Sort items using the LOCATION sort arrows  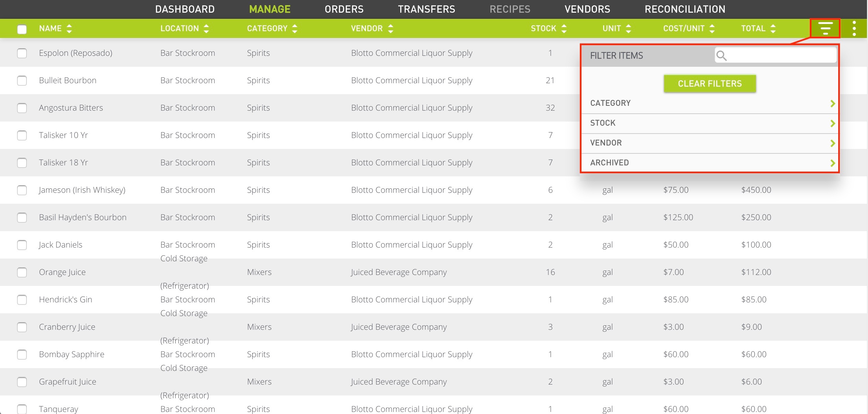206,28
